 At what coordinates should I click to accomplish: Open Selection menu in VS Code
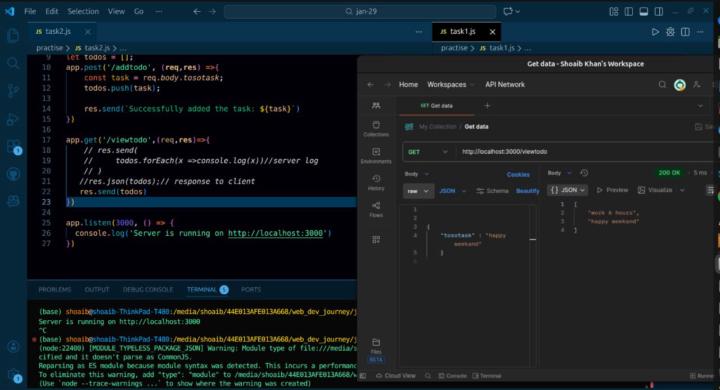tap(83, 11)
